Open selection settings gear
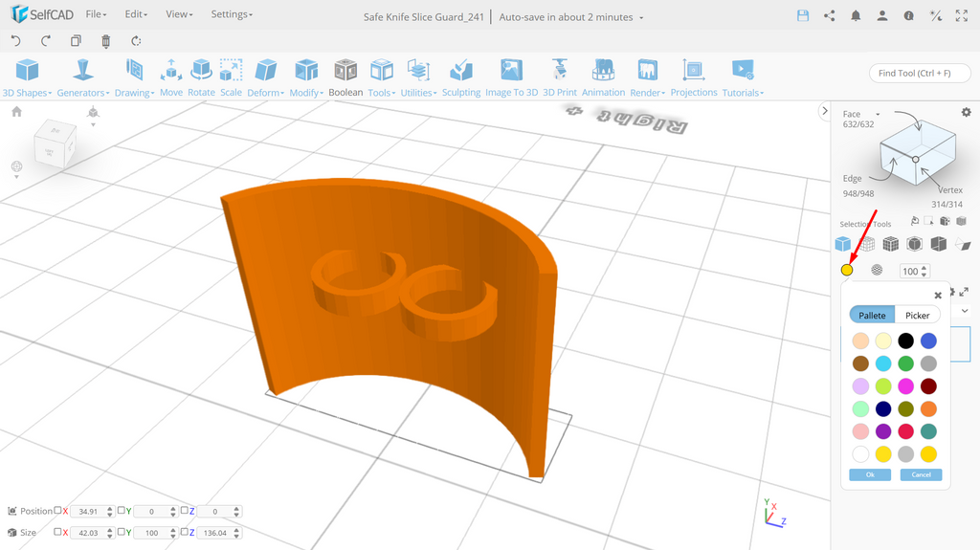 coord(967,113)
